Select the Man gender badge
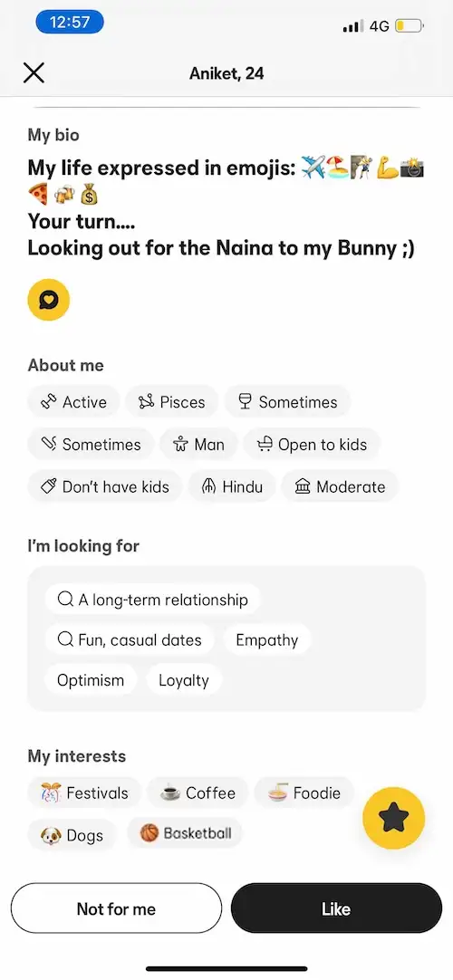This screenshot has width=453, height=980. (198, 445)
